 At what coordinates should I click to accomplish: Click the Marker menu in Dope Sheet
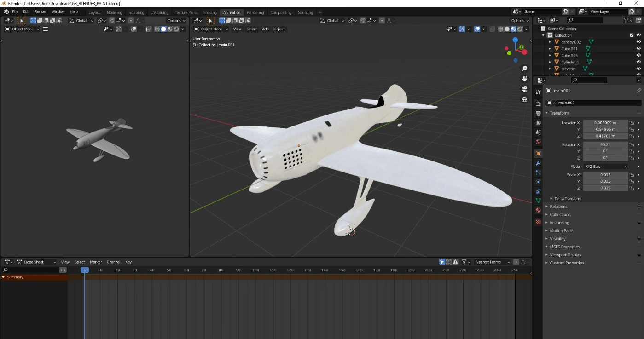point(96,262)
